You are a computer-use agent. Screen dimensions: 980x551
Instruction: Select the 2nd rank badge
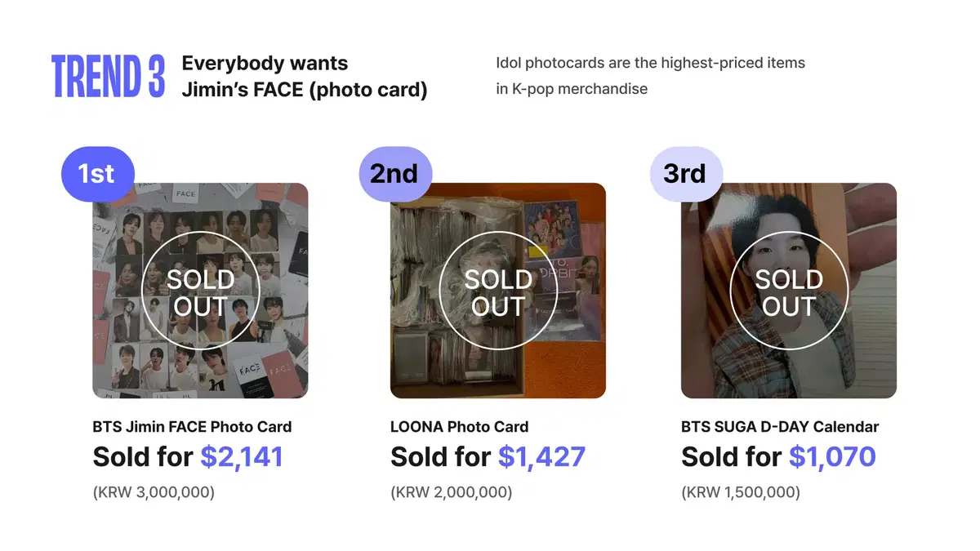394,173
